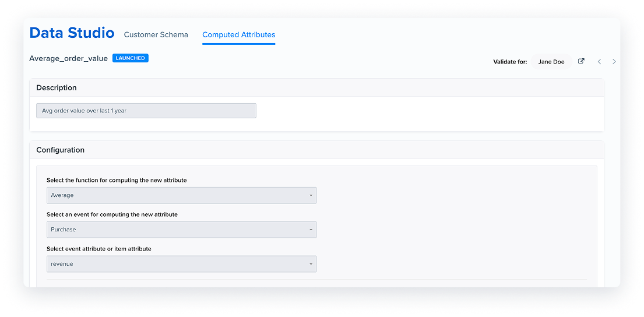644x317 pixels.
Task: Open the attribute dropdown showing revenue
Action: pos(181,264)
